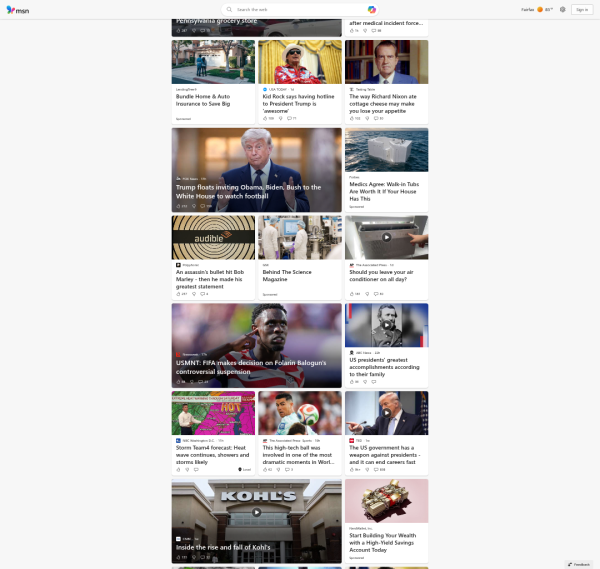
Task: Open the Fairfax weather widget
Action: pyautogui.click(x=537, y=10)
